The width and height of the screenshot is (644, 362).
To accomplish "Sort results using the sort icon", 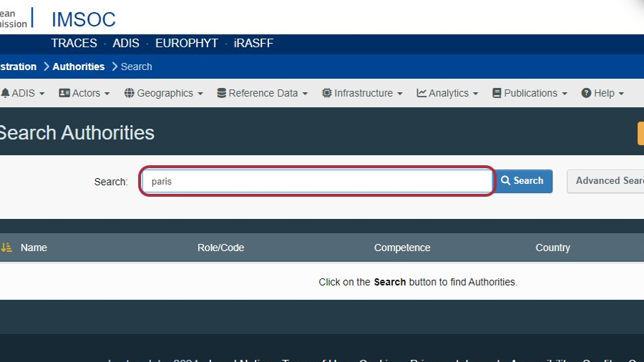I will pos(6,248).
